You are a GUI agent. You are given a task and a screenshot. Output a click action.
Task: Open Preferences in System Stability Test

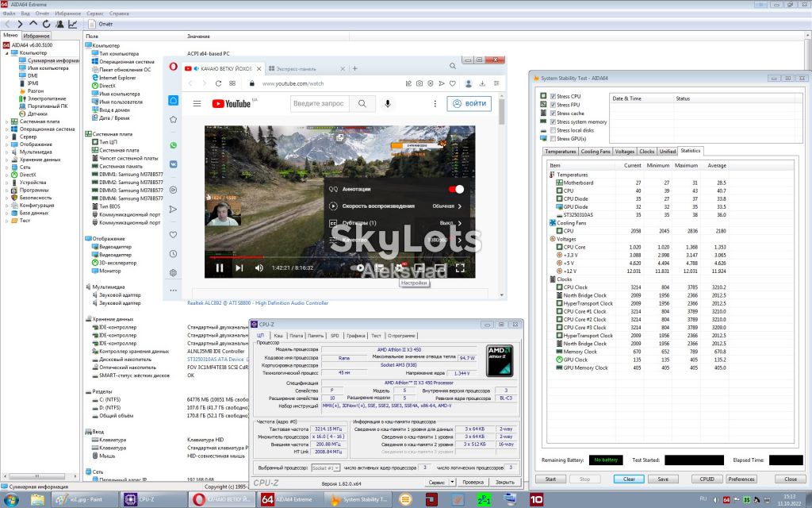click(x=741, y=479)
